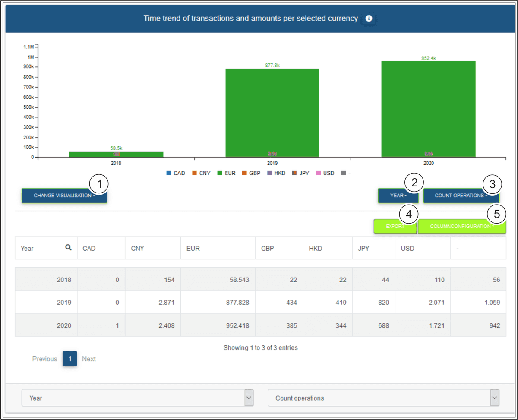Open the bottom Count operations select box
The height and width of the screenshot is (420, 518).
pos(383,398)
